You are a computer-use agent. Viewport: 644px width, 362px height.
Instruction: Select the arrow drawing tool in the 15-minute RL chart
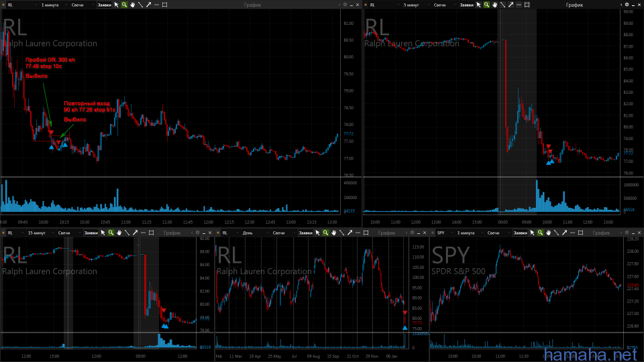(x=135, y=233)
